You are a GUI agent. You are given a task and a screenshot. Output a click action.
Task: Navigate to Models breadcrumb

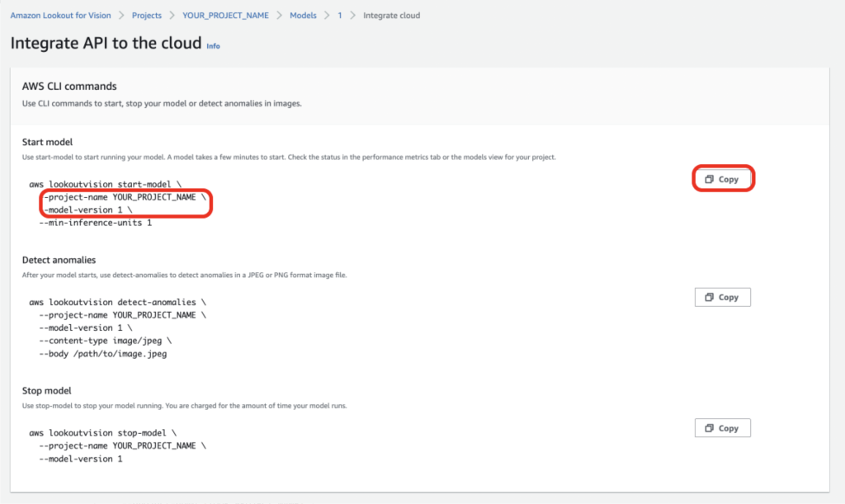(303, 16)
